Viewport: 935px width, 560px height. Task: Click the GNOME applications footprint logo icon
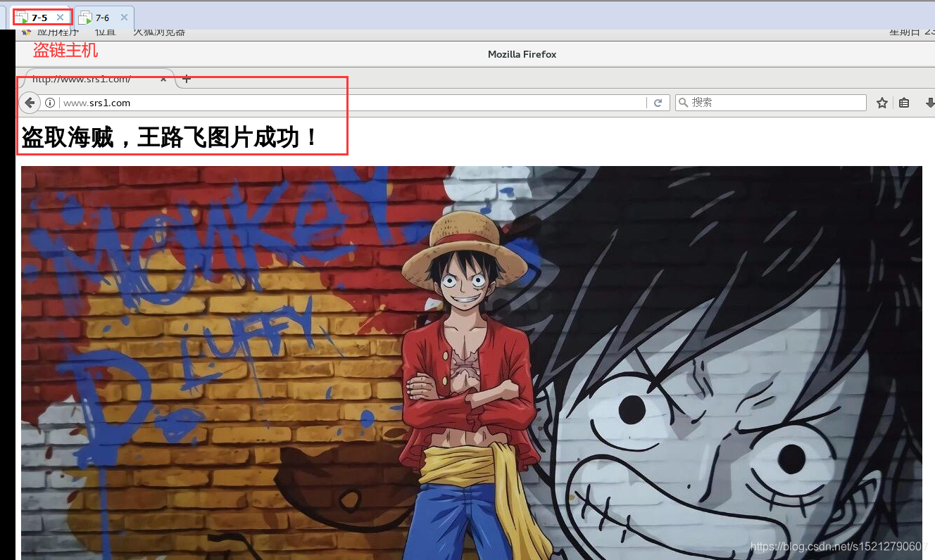pos(26,32)
